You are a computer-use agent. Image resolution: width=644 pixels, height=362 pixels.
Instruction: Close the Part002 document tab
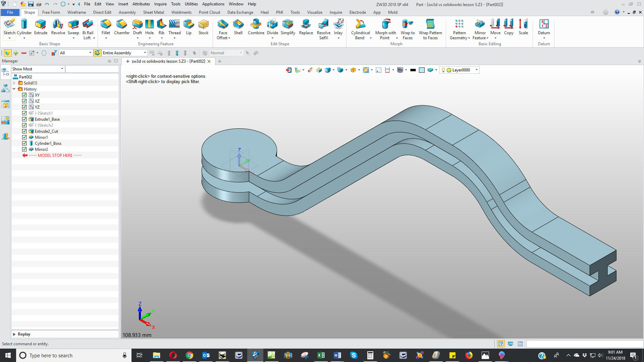tap(209, 61)
